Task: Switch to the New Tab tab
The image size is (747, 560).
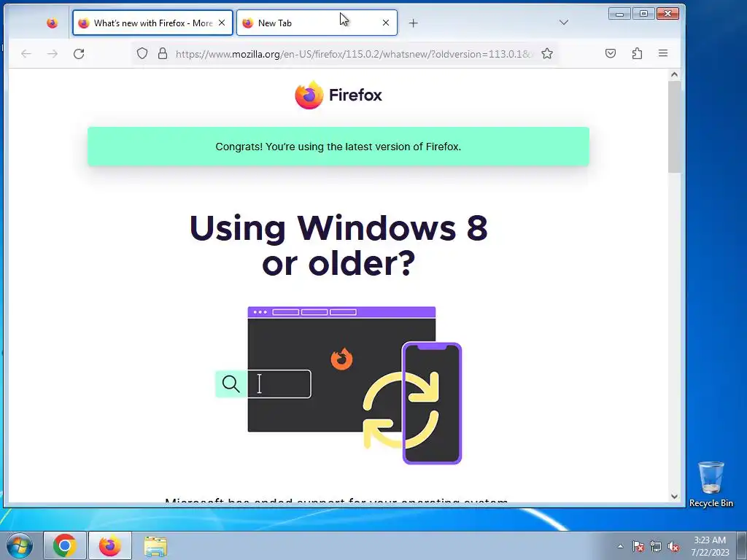Action: (317, 23)
